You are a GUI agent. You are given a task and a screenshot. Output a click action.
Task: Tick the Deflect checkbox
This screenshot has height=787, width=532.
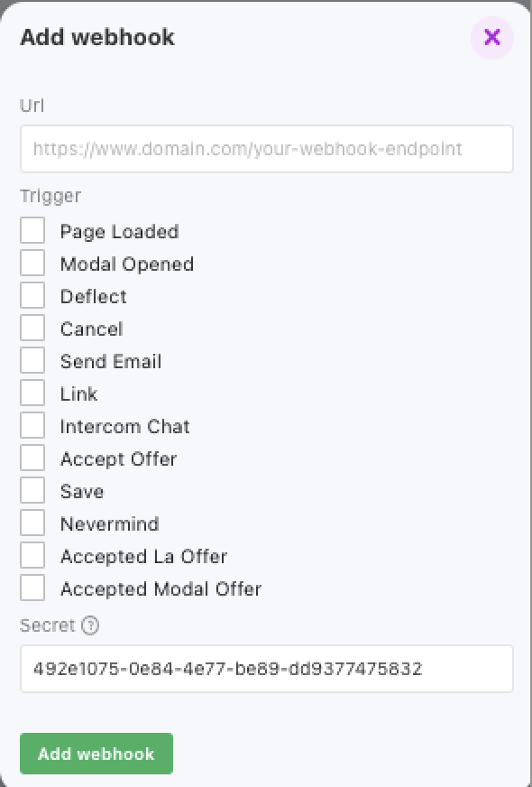[32, 296]
